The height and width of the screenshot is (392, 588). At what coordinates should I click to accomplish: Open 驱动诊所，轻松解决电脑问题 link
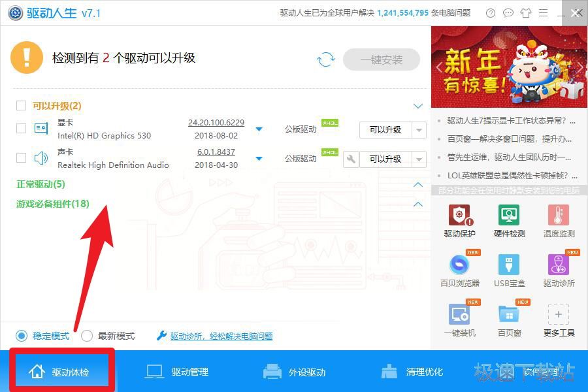coord(221,336)
